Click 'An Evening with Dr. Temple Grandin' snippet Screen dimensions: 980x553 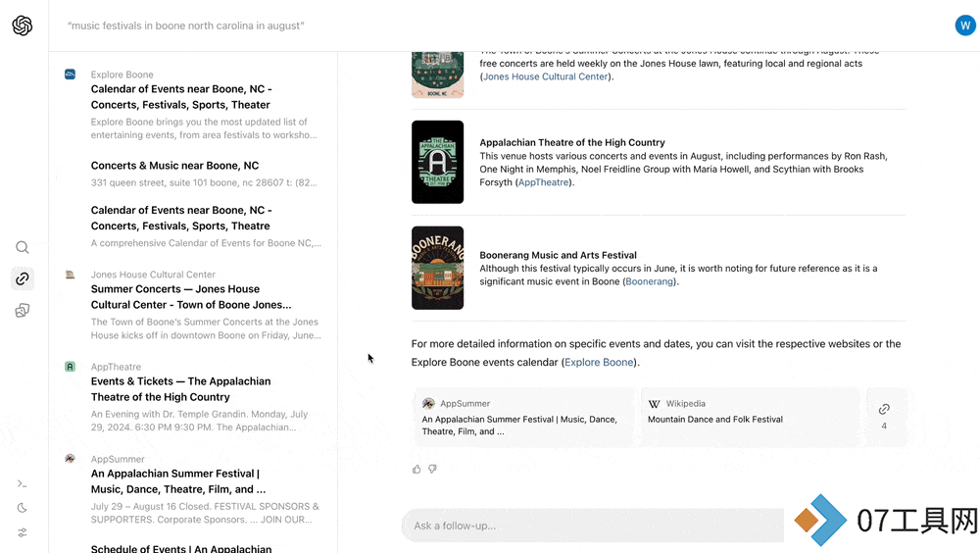click(x=199, y=421)
